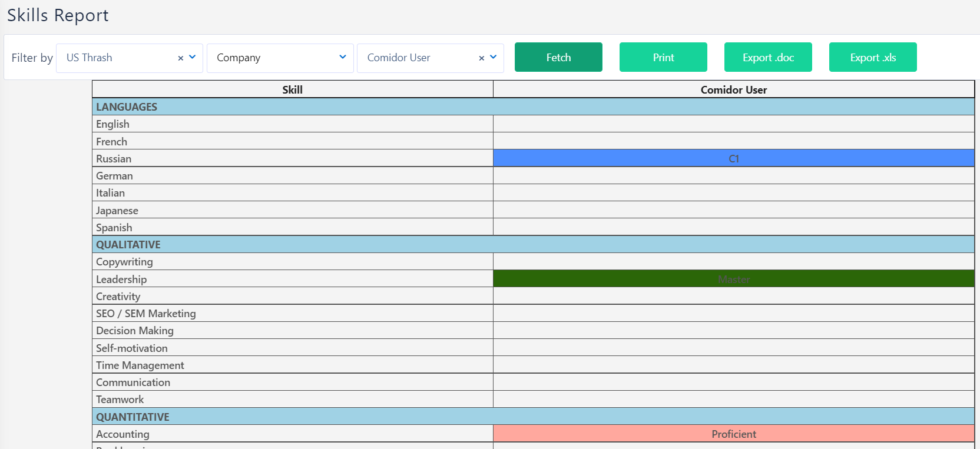Click the Fetch button
This screenshot has height=449, width=980.
tap(558, 57)
